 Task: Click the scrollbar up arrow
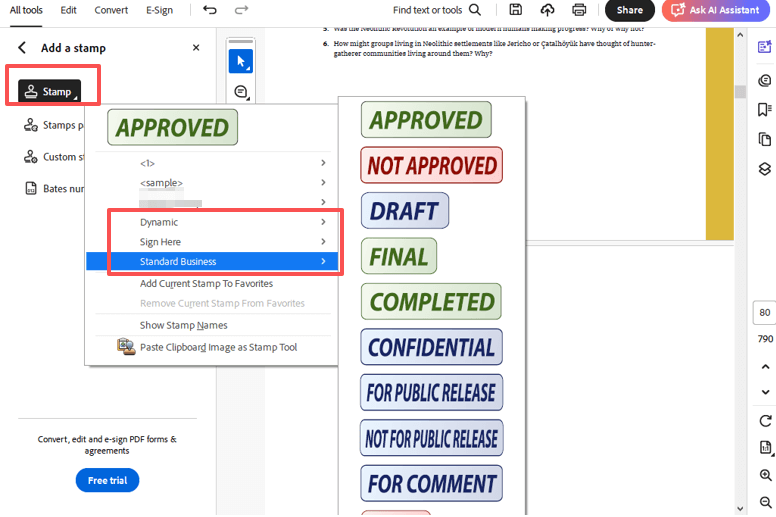pyautogui.click(x=740, y=35)
